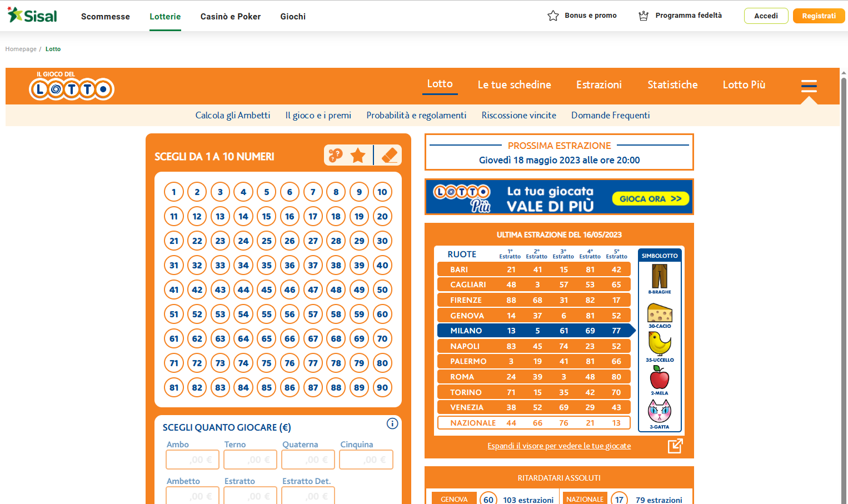848x504 pixels.
Task: Open the Domande Frequenti link
Action: tap(611, 115)
